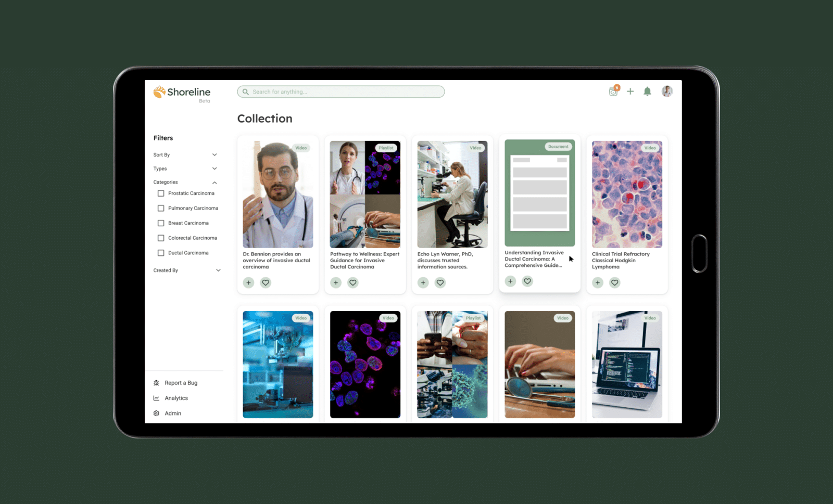Add Clinical Trial Refractory video with plus
The height and width of the screenshot is (504, 833).
598,283
